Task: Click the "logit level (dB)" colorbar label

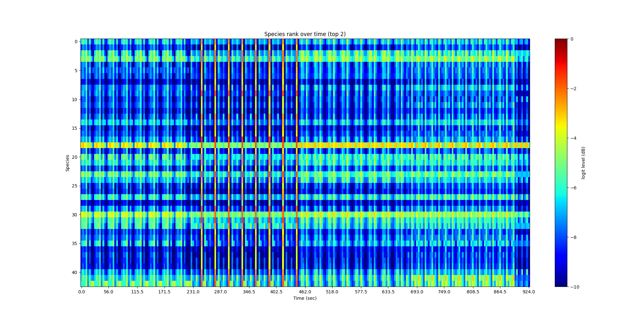Action: coord(583,163)
